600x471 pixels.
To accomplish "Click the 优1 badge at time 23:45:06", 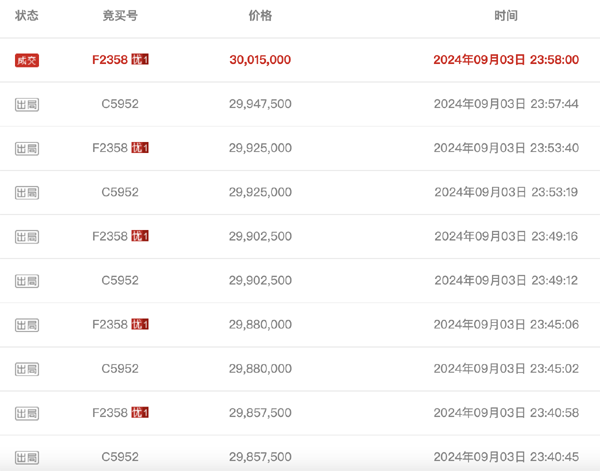I will coord(140,324).
